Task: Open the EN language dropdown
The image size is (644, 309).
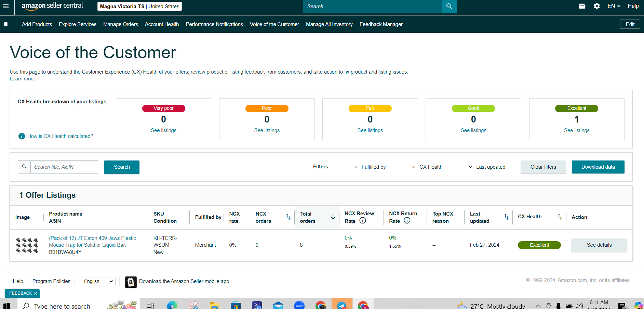Action: pos(614,6)
